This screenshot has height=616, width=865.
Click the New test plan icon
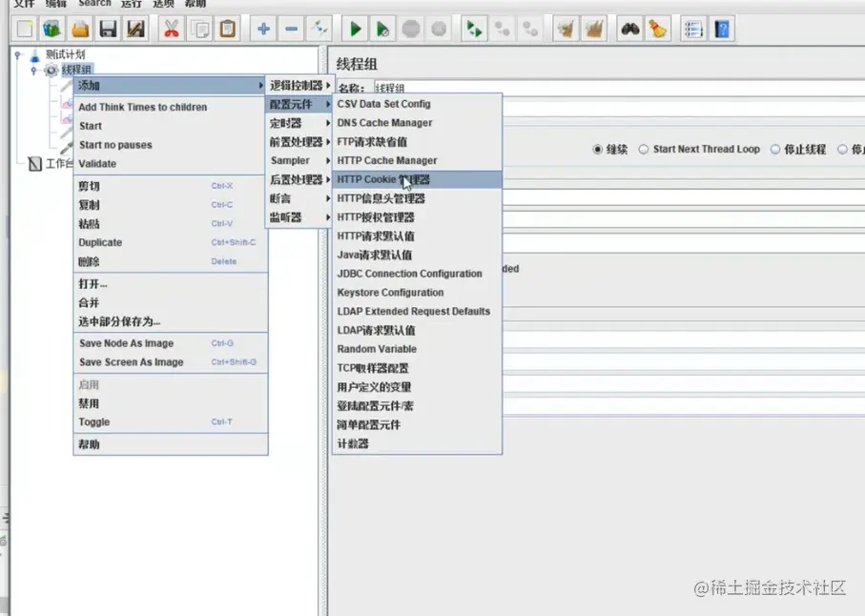coord(25,29)
